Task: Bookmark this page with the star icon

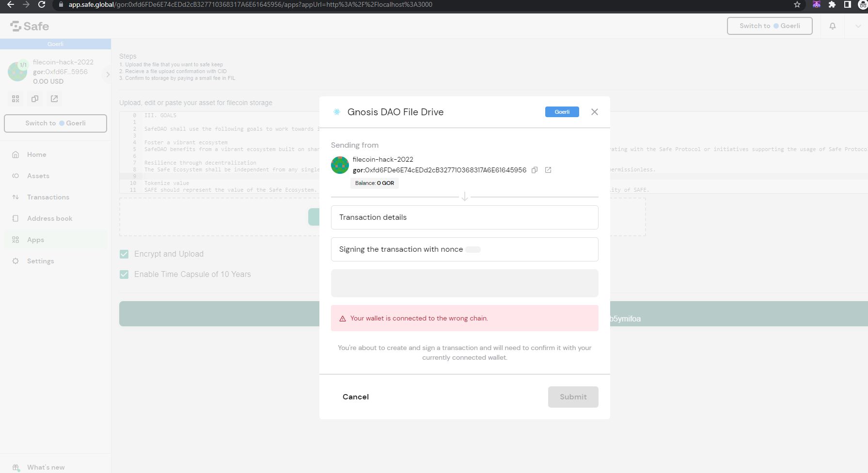Action: (797, 4)
